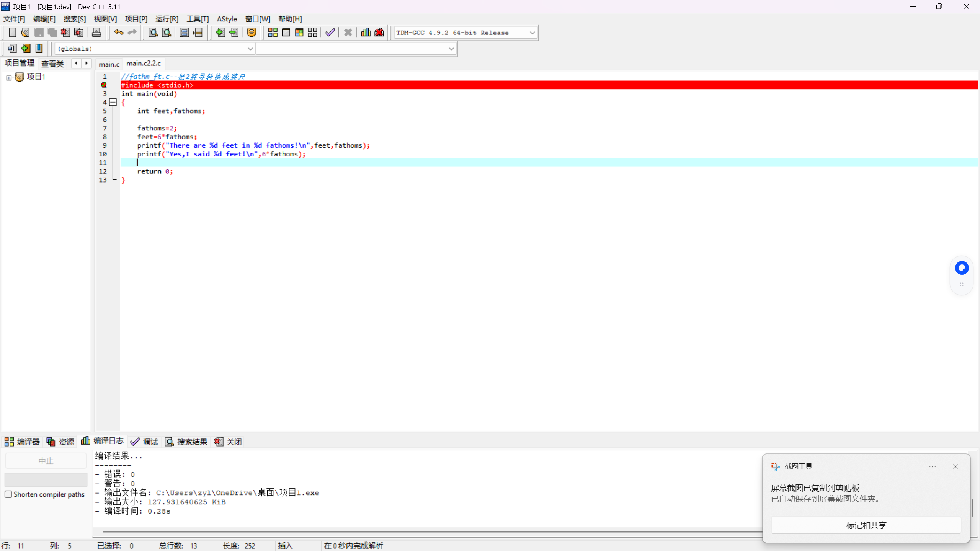
Task: Open the TDM-GCC compiler selection dropdown
Action: [532, 33]
